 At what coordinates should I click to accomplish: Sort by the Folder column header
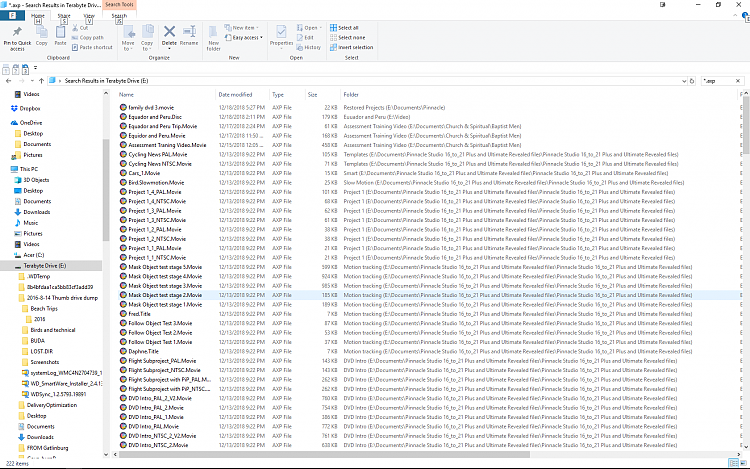539,95
